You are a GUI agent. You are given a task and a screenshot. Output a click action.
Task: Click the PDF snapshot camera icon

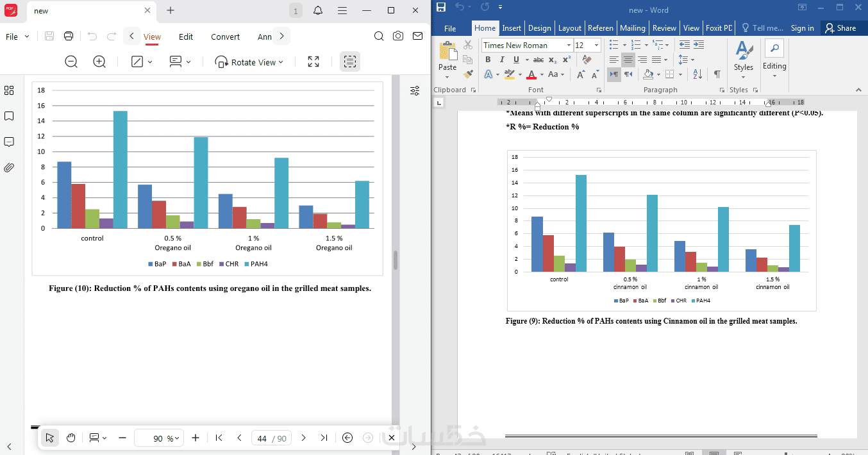click(x=398, y=37)
